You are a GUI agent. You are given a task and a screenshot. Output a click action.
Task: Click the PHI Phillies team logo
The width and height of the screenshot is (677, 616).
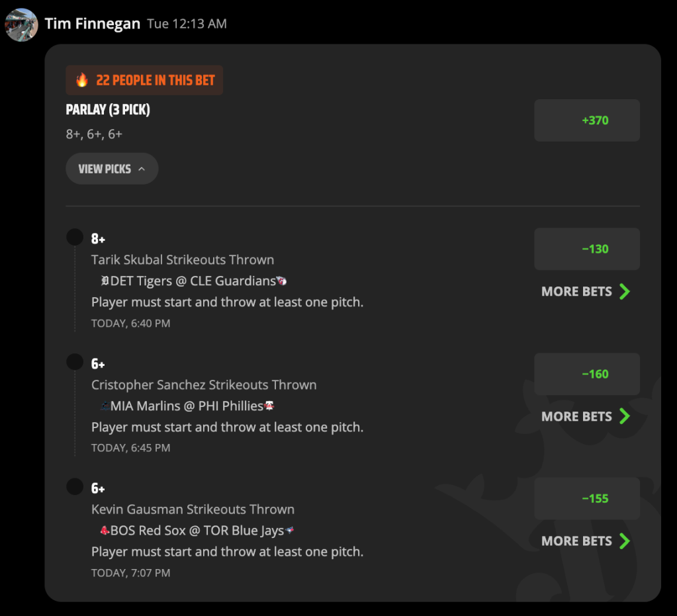269,406
